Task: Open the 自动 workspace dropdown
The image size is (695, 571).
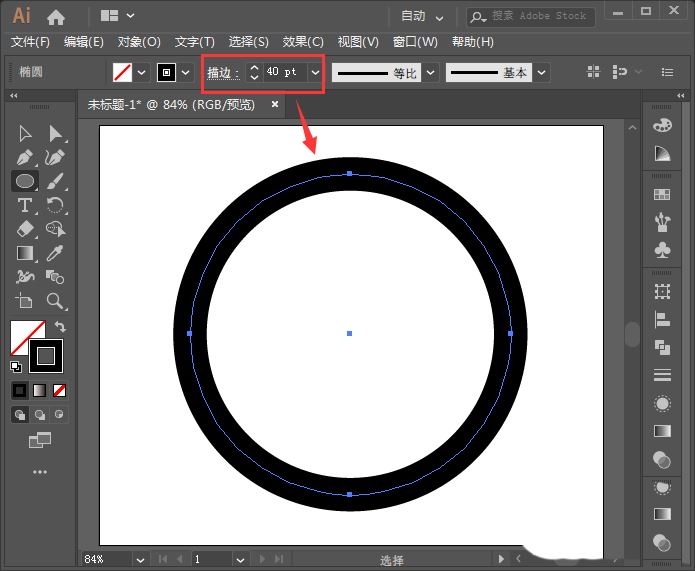Action: pyautogui.click(x=420, y=16)
